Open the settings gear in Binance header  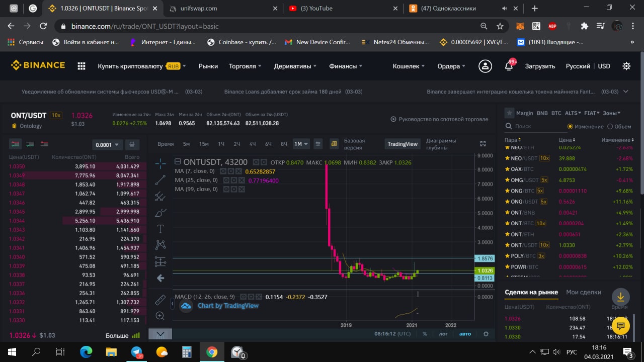[626, 66]
